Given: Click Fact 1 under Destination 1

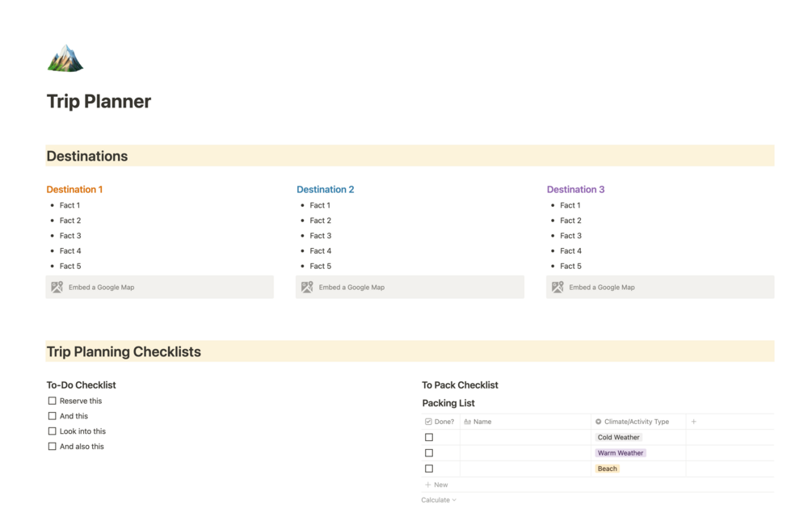Looking at the screenshot, I should [69, 205].
